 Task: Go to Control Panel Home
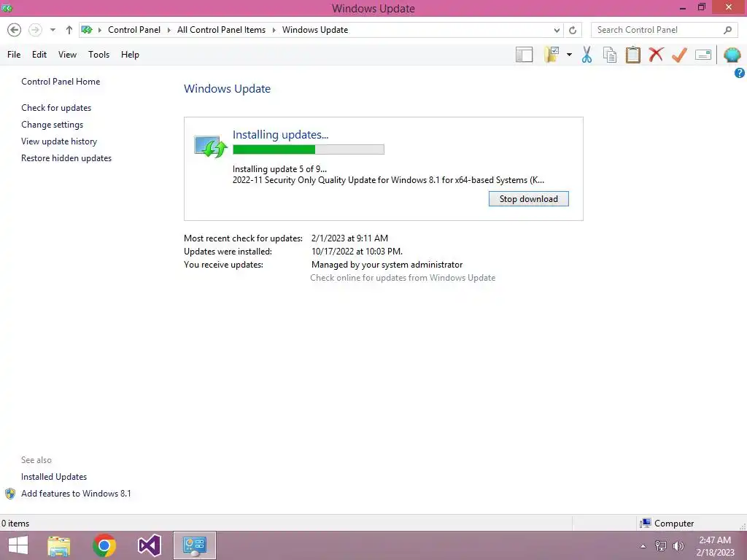pos(61,82)
